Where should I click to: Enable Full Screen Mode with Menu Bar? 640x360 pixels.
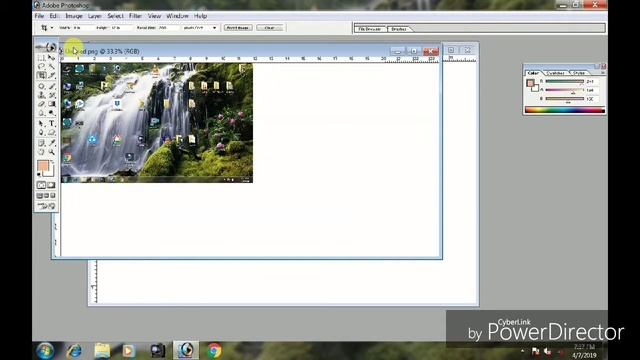coord(46,196)
